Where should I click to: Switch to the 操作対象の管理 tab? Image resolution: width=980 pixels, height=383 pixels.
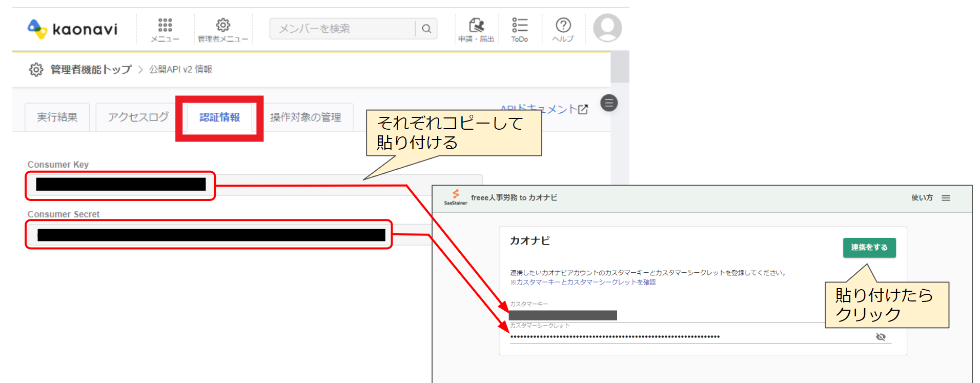click(x=305, y=117)
